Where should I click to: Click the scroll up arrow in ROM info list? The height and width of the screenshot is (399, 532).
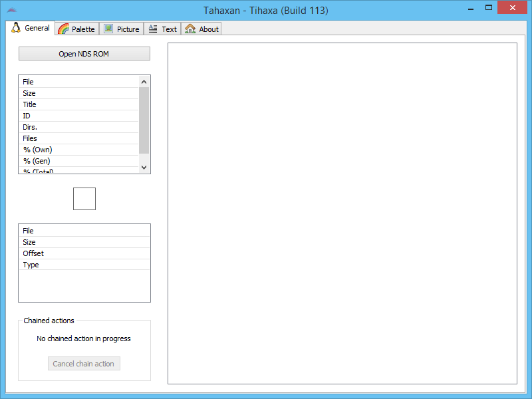click(x=144, y=81)
